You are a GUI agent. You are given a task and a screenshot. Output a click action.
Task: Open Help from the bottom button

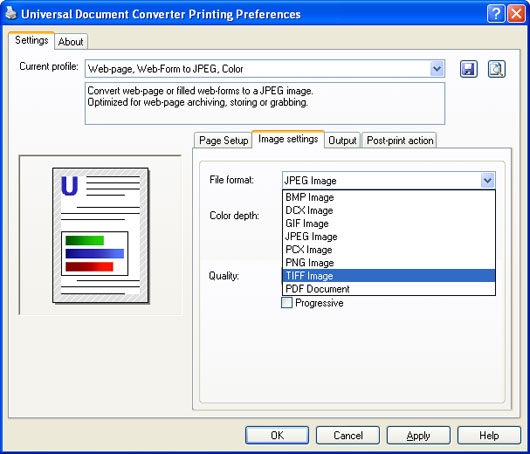(489, 435)
